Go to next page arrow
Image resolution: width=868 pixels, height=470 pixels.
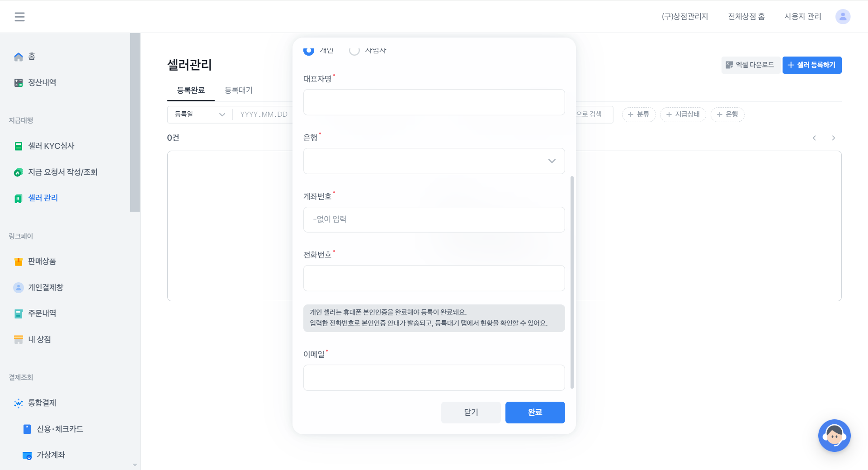tap(833, 138)
